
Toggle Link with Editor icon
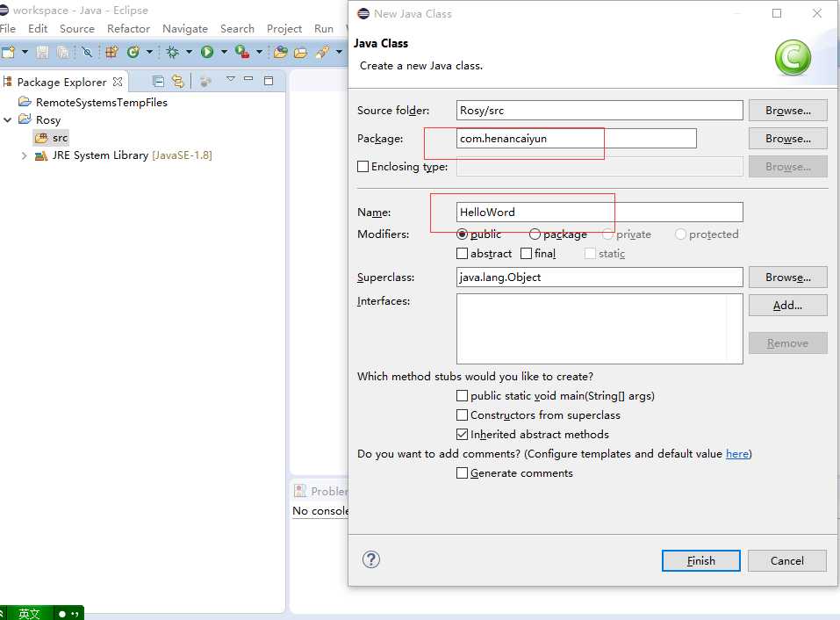point(178,82)
